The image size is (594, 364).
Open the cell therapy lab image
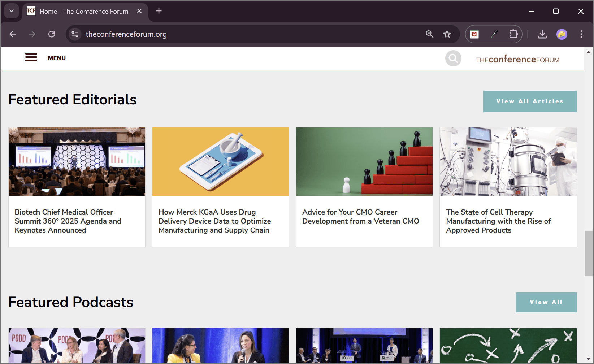pos(508,161)
